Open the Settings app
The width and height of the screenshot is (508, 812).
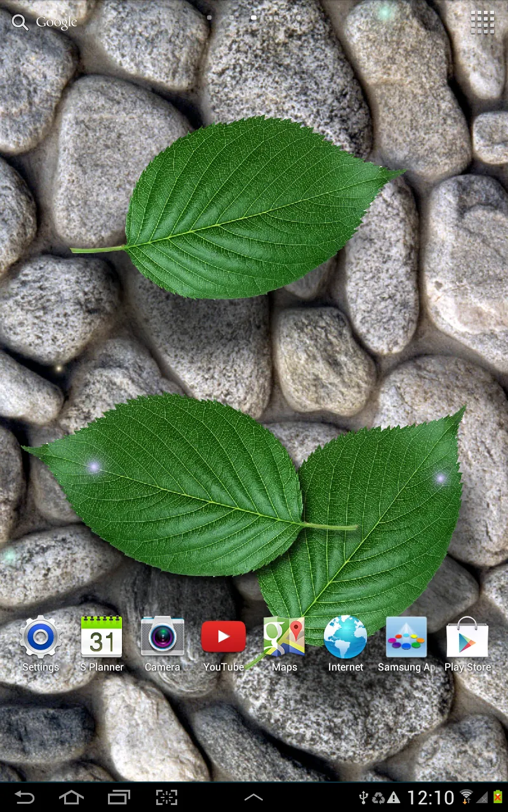tap(41, 644)
